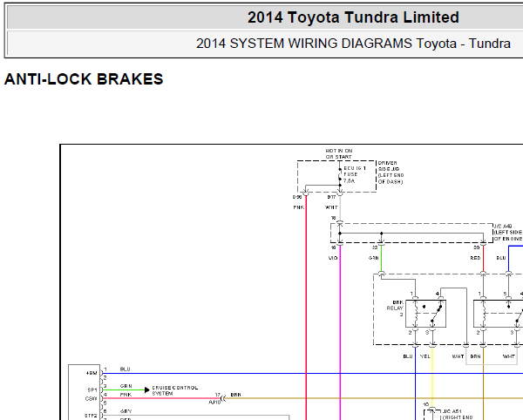Click the arrowhead pointing to Cruise Control System

(146, 390)
